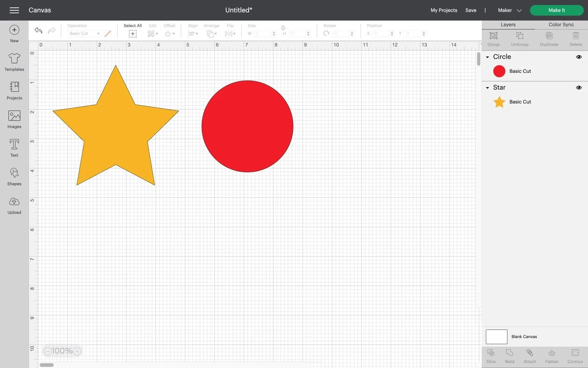Click the yellow Star layer thumbnail
This screenshot has height=368, width=588.
(x=499, y=102)
